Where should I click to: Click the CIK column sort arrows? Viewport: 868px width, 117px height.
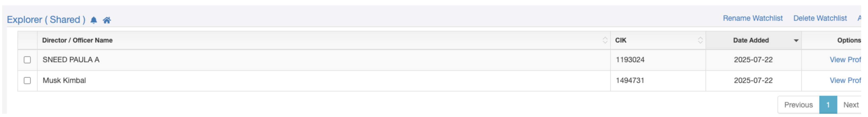(x=700, y=40)
